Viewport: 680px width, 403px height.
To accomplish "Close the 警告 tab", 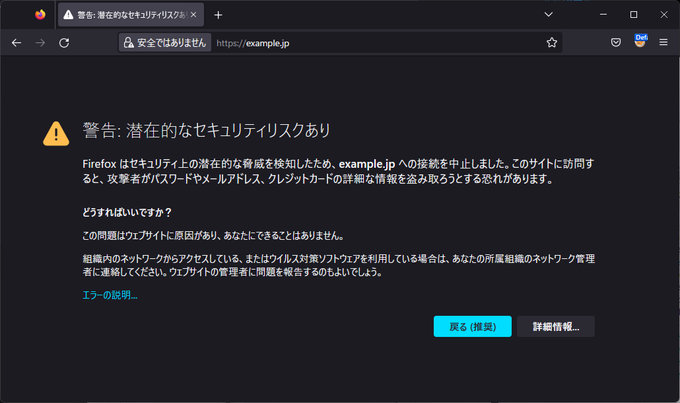I will (193, 15).
